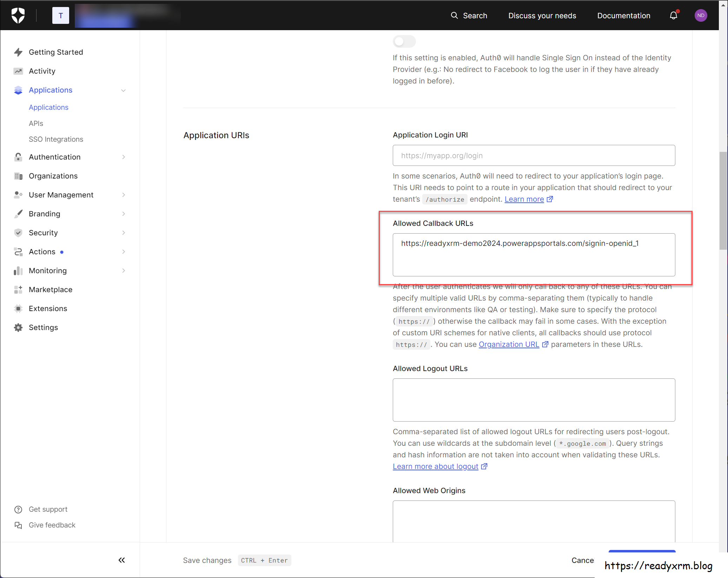Viewport: 728px width, 578px height.
Task: Click the Search magnifier icon
Action: point(454,15)
